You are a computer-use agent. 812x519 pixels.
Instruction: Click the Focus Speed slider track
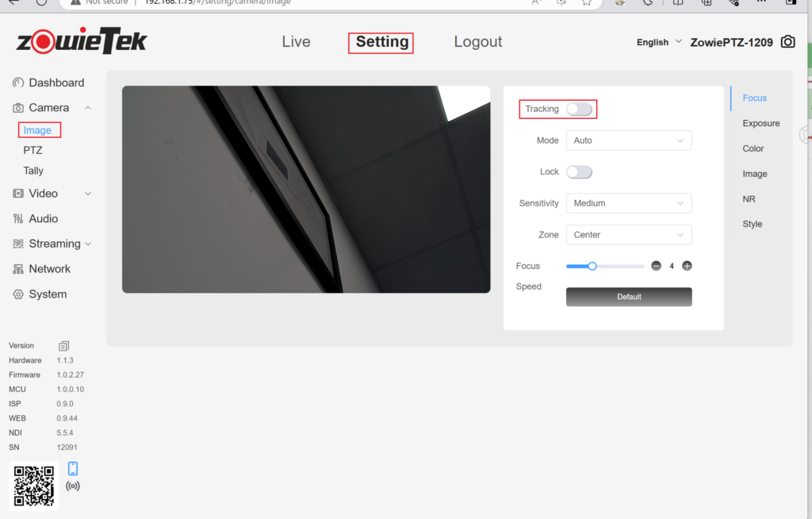pyautogui.click(x=619, y=267)
